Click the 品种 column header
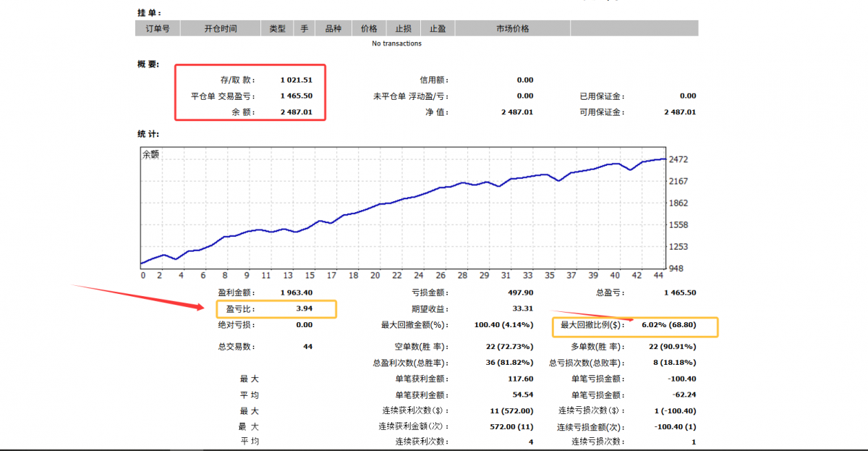The image size is (868, 451). (333, 29)
